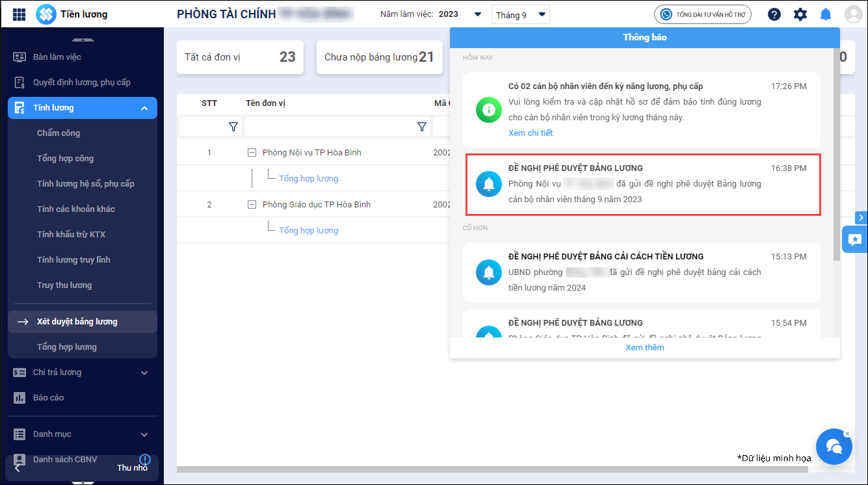Screen dimensions: 868x485
Task: Click the Chưa nộp bảng lương 21 card
Action: tap(379, 57)
